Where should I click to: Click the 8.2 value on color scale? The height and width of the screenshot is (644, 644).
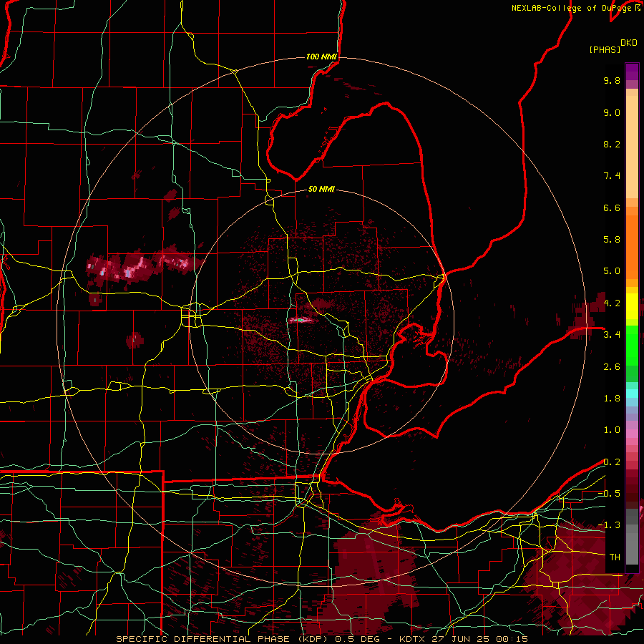[x=612, y=144]
